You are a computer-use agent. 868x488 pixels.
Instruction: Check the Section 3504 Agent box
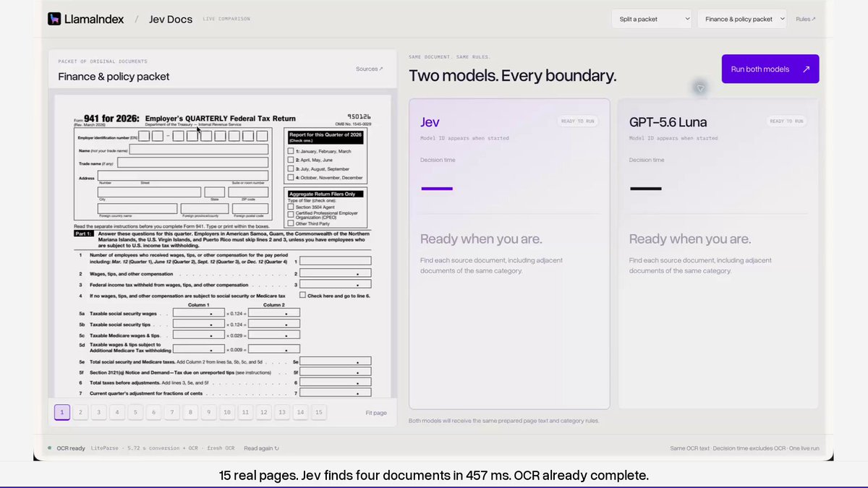291,207
